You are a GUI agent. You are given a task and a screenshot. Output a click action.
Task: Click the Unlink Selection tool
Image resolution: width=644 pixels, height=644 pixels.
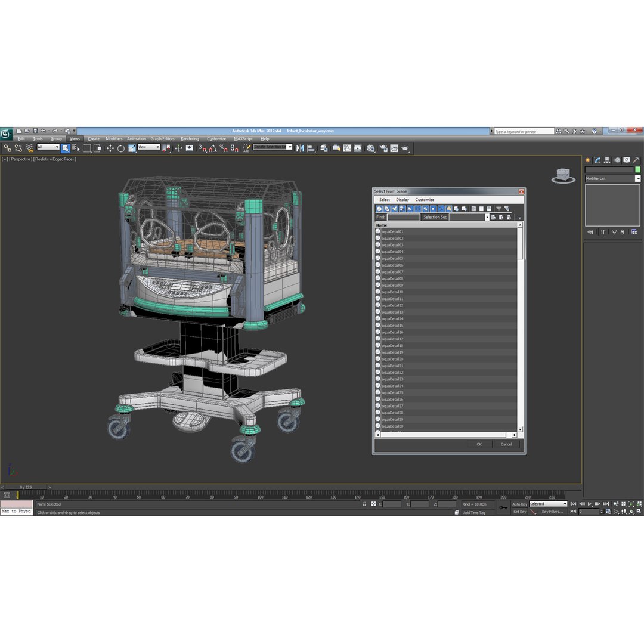(x=18, y=148)
